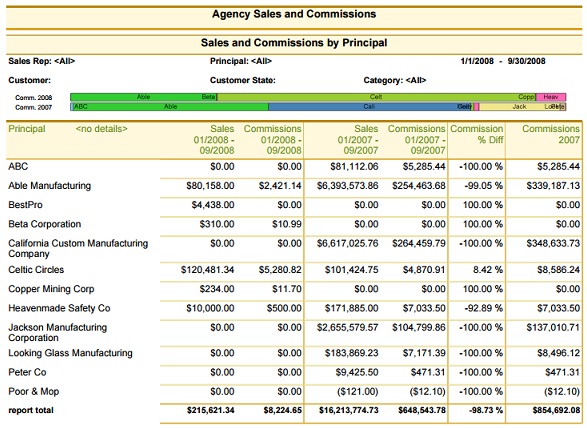Select the Commissions 2007 column header
The image size is (587, 428).
(x=551, y=134)
